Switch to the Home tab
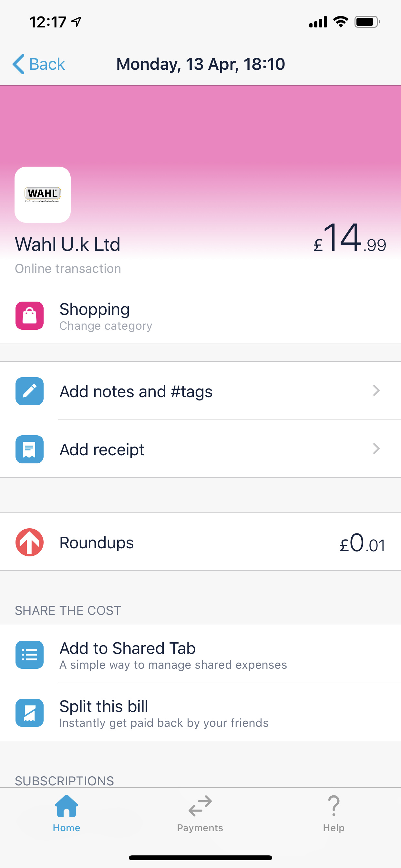The width and height of the screenshot is (401, 868). pos(67,813)
